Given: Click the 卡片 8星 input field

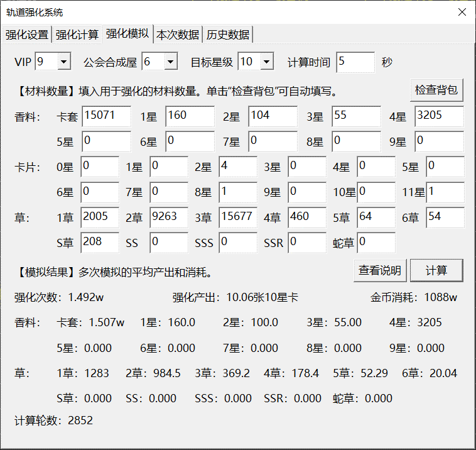Looking at the screenshot, I should pos(238,192).
